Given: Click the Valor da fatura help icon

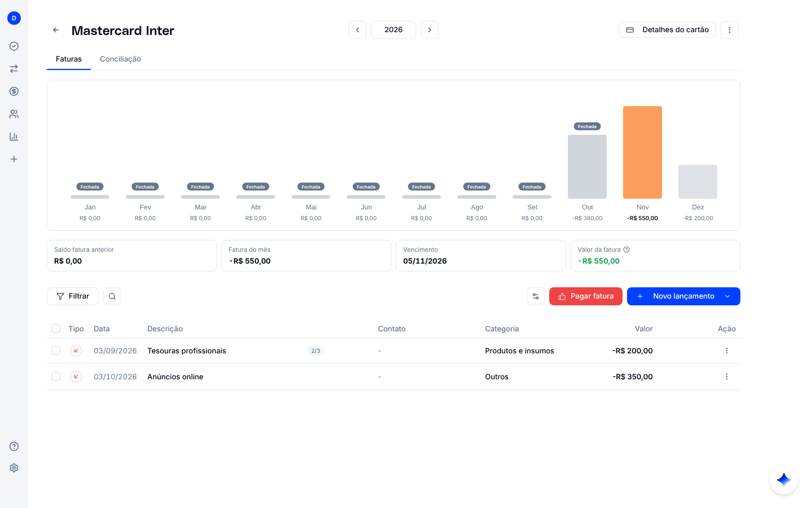Looking at the screenshot, I should [x=626, y=249].
